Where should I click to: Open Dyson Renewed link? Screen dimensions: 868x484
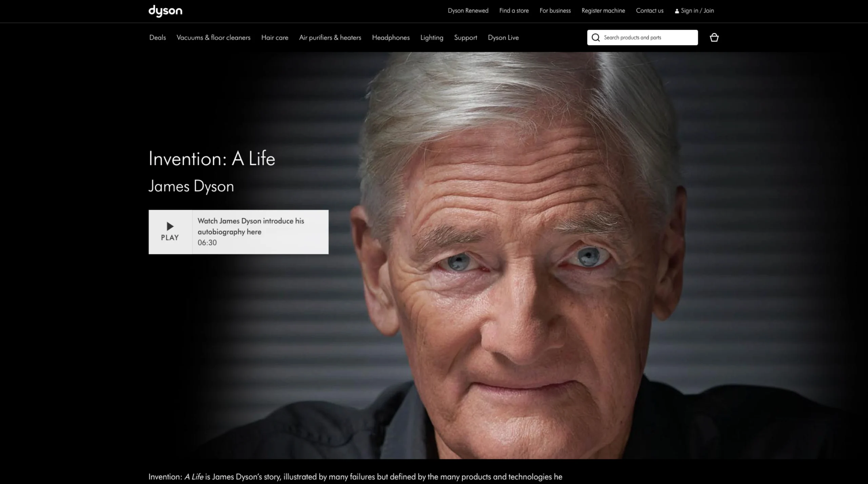468,11
